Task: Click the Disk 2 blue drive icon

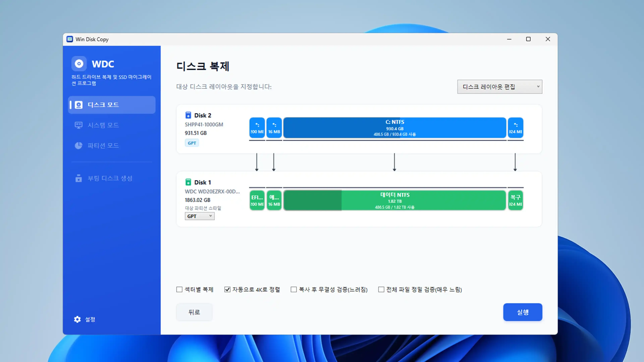Action: coord(188,115)
